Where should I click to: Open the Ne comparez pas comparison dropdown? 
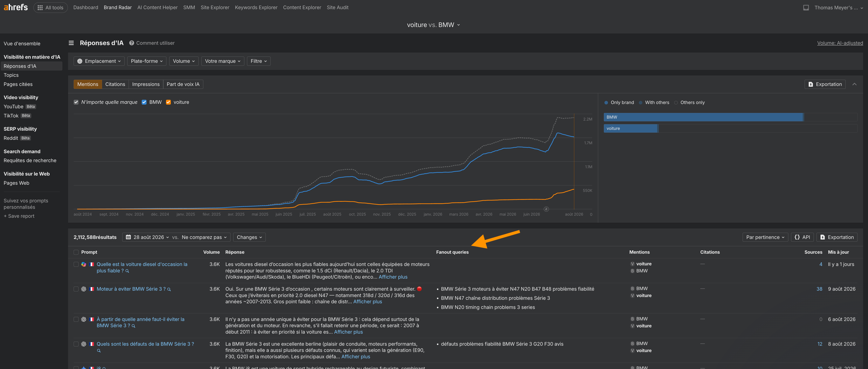coord(204,237)
